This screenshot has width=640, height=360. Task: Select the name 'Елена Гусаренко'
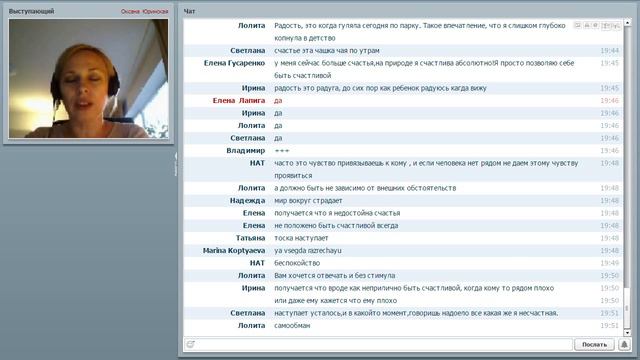tap(234, 63)
